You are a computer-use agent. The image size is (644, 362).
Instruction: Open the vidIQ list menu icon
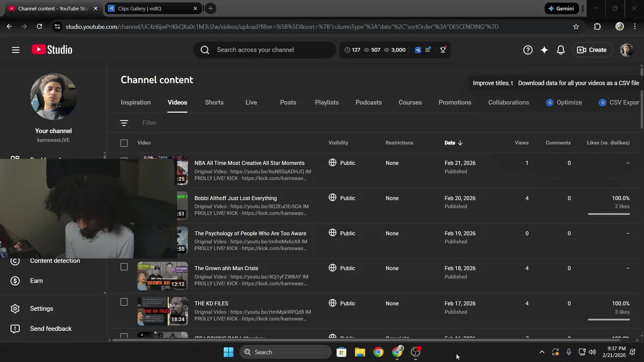[428, 50]
